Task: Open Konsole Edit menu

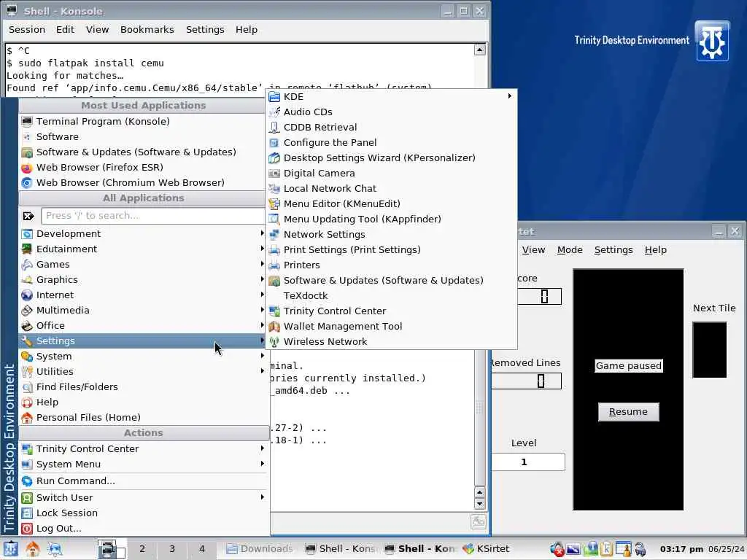Action: pos(65,29)
